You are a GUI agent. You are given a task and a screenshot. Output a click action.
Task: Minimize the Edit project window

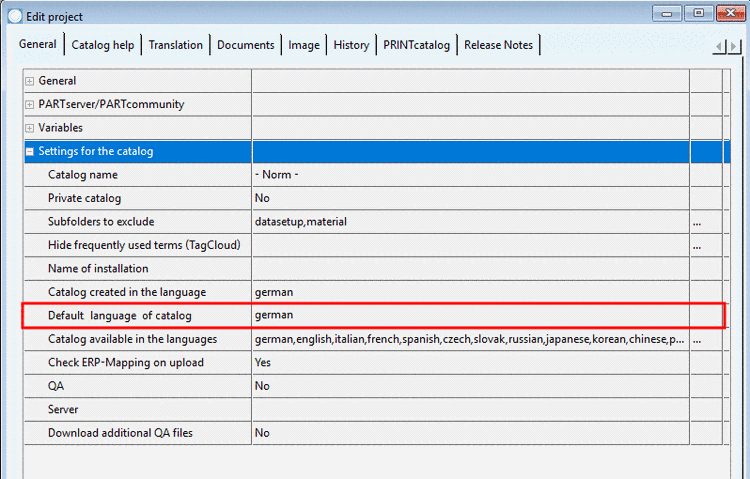point(667,13)
